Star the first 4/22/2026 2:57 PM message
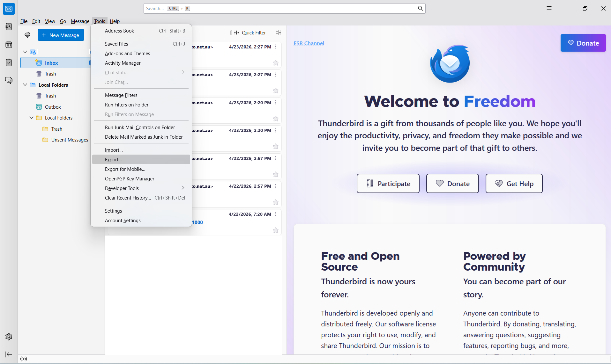The height and width of the screenshot is (364, 611). tap(276, 175)
